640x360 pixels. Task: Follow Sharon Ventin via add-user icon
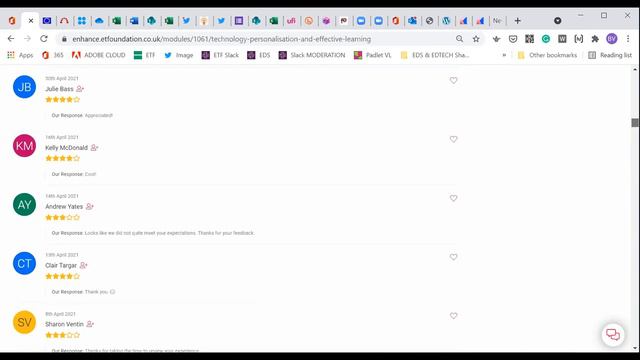tap(90, 324)
